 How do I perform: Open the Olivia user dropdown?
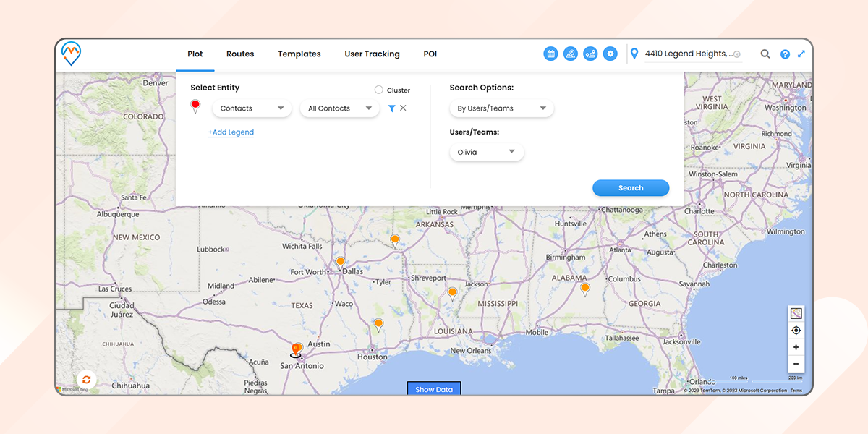487,152
